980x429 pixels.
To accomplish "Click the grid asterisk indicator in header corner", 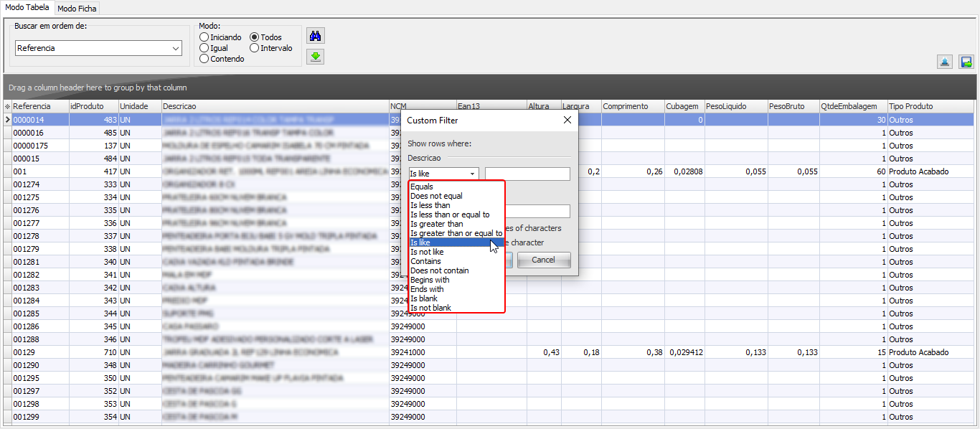I will [x=7, y=106].
